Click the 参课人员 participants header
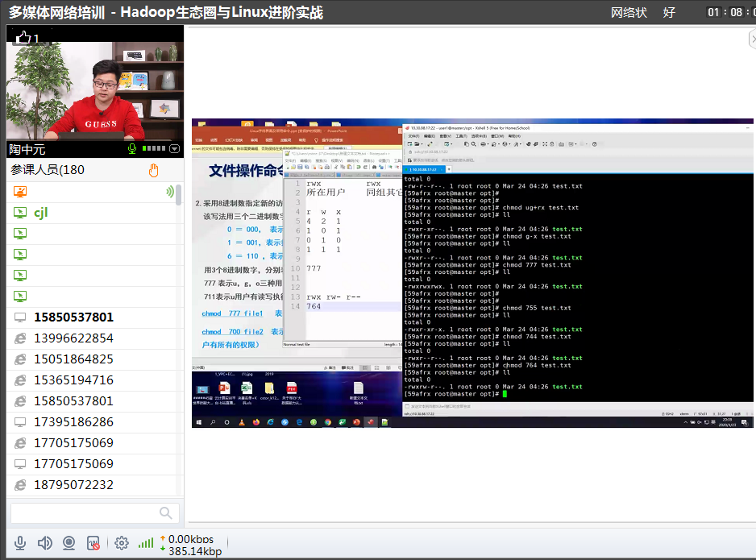Viewport: 756px width, 560px height. tap(48, 170)
